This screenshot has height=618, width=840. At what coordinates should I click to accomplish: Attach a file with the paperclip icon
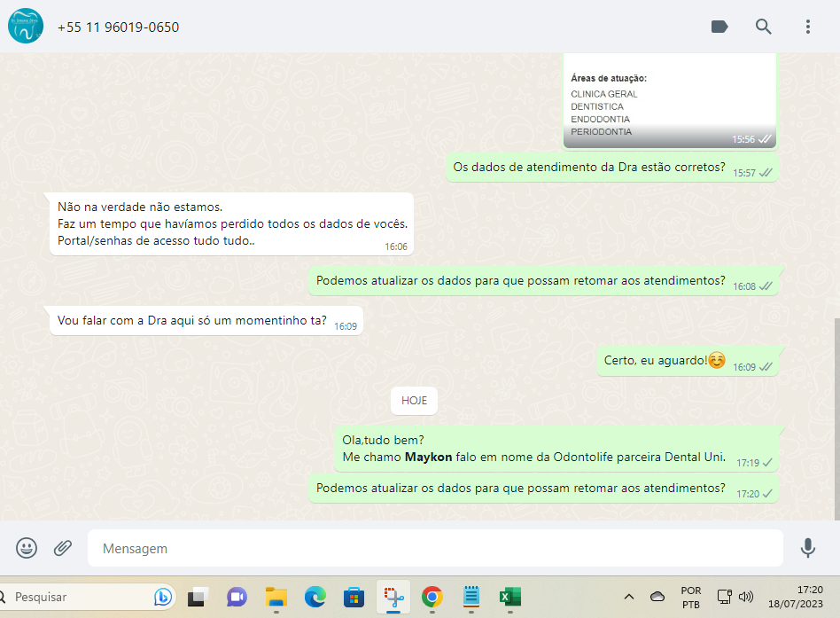[63, 548]
